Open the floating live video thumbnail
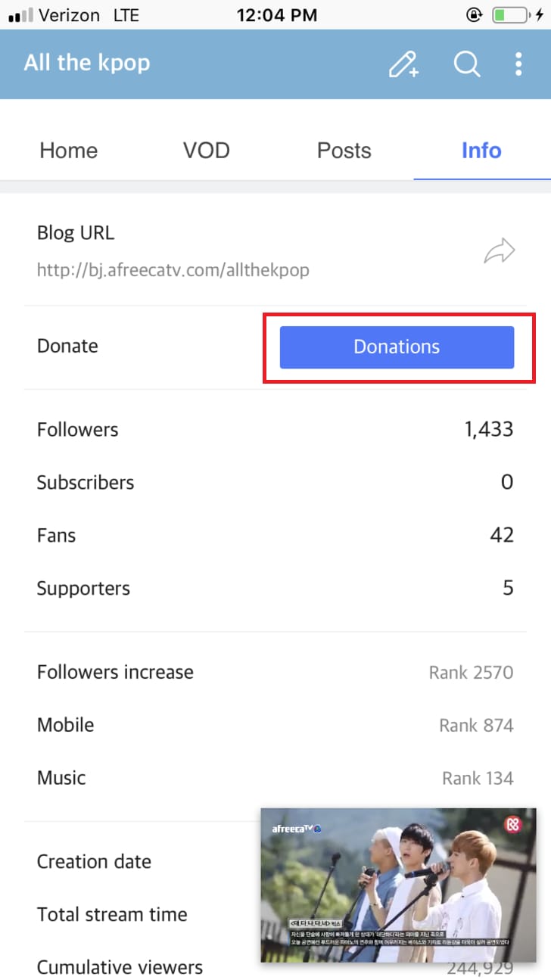 pos(398,885)
